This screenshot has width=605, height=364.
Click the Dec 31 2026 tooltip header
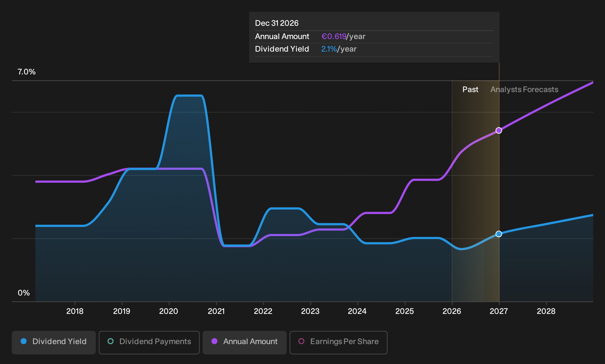click(x=277, y=23)
